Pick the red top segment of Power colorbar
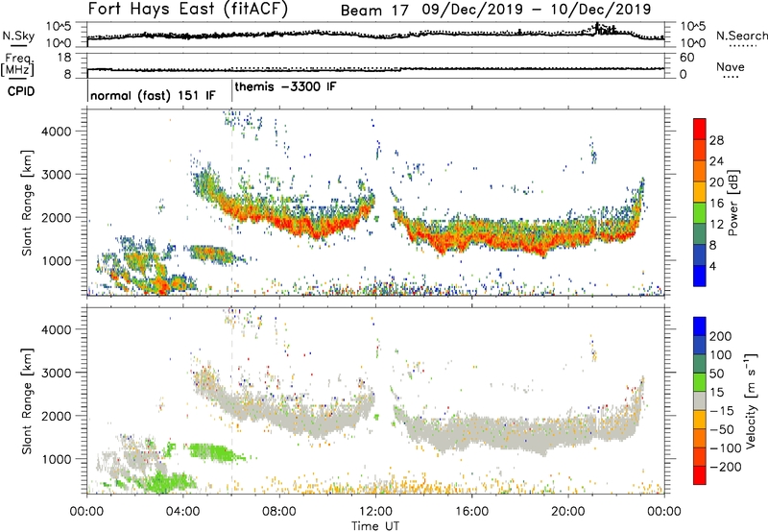The height and width of the screenshot is (532, 768). coord(700,129)
